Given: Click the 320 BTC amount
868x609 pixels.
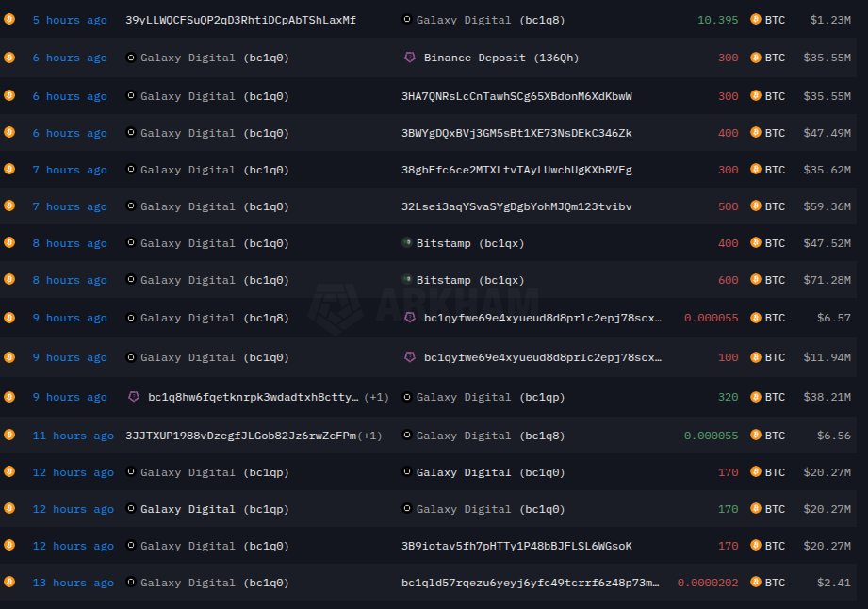Looking at the screenshot, I should coord(728,397).
